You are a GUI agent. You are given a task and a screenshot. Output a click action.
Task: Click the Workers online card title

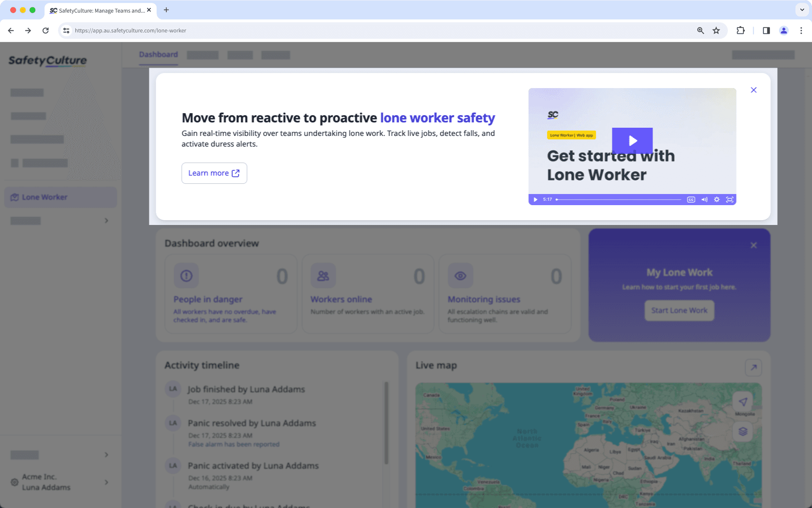[341, 299]
